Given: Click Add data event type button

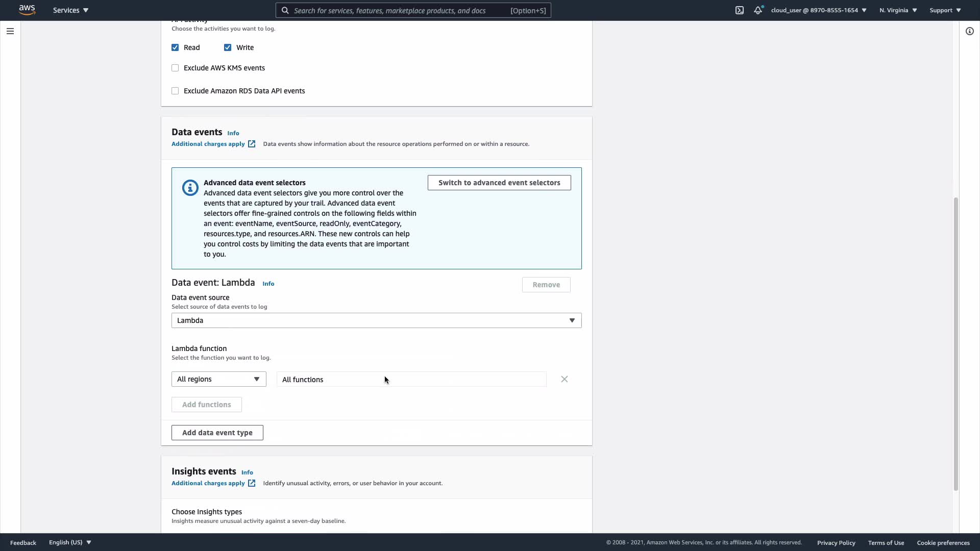Looking at the screenshot, I should [x=217, y=433].
